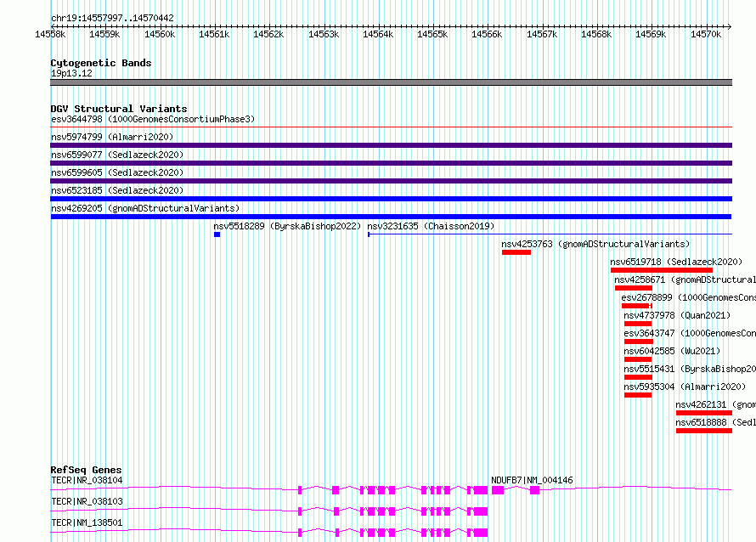Click the red bar beneath nsv4258671
Viewport: 756px width, 542px height.
pyautogui.click(x=634, y=288)
